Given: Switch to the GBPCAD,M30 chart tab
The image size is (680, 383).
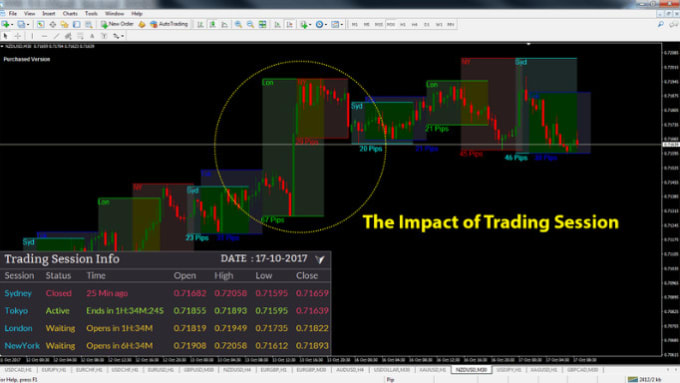Looking at the screenshot, I should [x=582, y=370].
